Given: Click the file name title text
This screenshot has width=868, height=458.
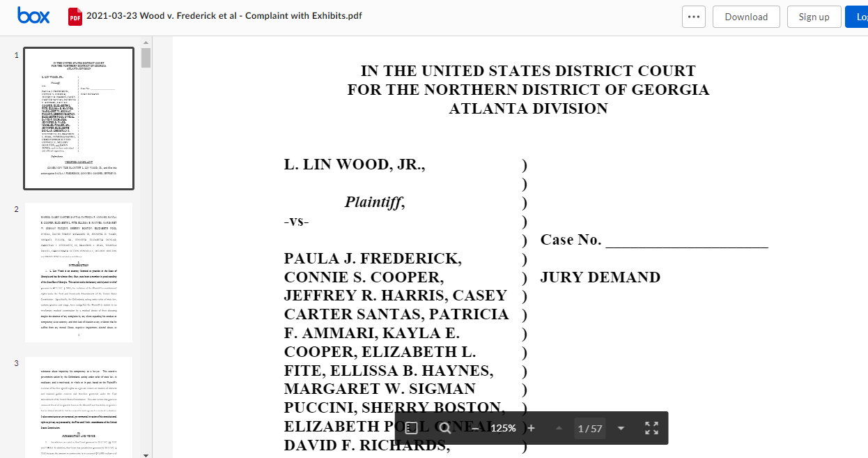Looking at the screenshot, I should pyautogui.click(x=224, y=16).
